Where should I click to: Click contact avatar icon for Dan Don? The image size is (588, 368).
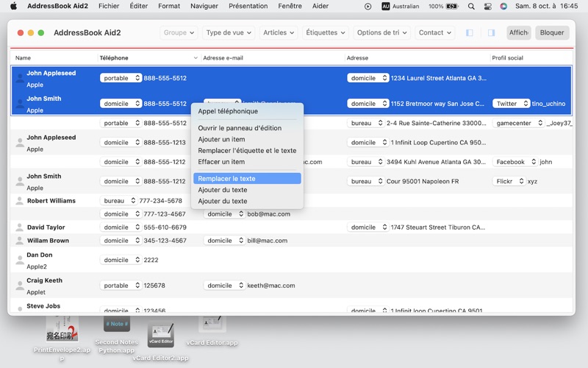coord(20,260)
